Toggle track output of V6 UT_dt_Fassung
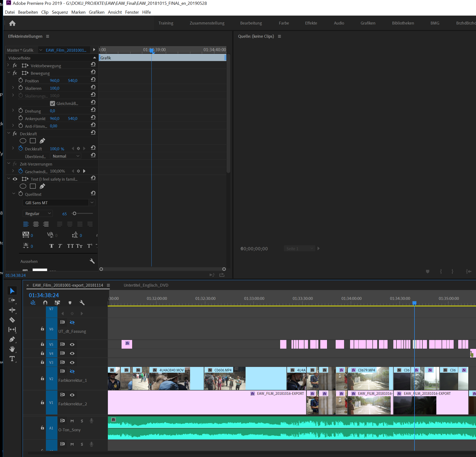This screenshot has height=457, width=476. tap(72, 322)
